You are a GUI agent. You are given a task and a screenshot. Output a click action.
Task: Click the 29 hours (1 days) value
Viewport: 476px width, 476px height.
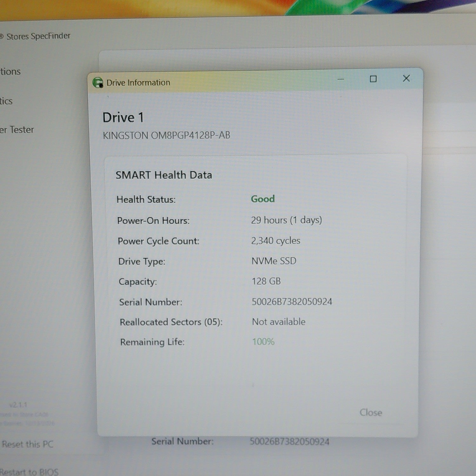click(x=286, y=220)
